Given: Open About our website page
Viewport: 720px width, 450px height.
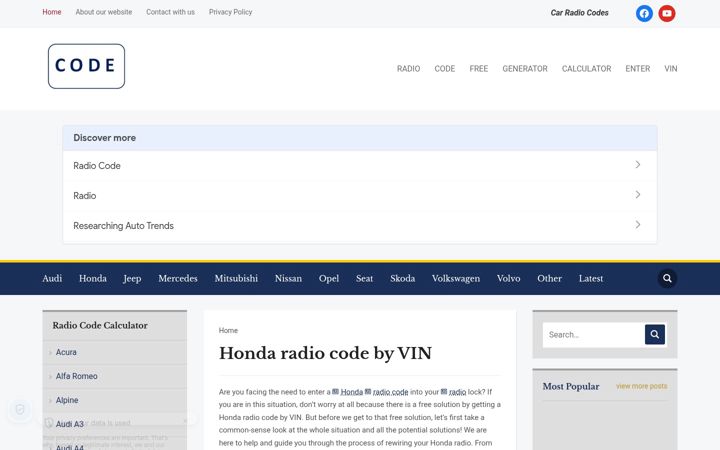Looking at the screenshot, I should point(104,12).
